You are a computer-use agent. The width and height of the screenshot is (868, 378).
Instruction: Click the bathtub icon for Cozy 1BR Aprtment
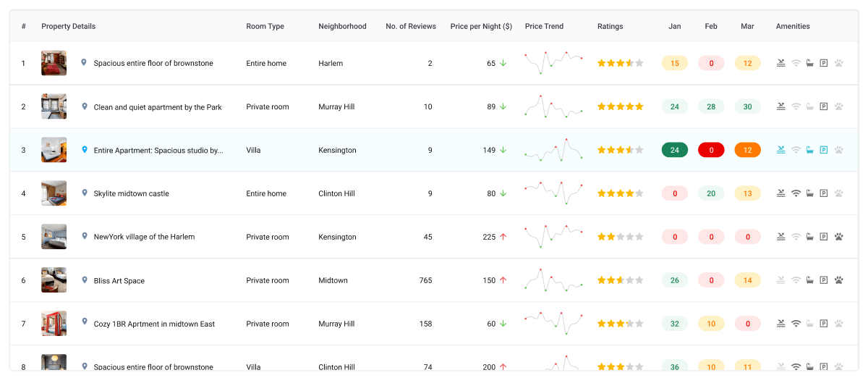(810, 324)
